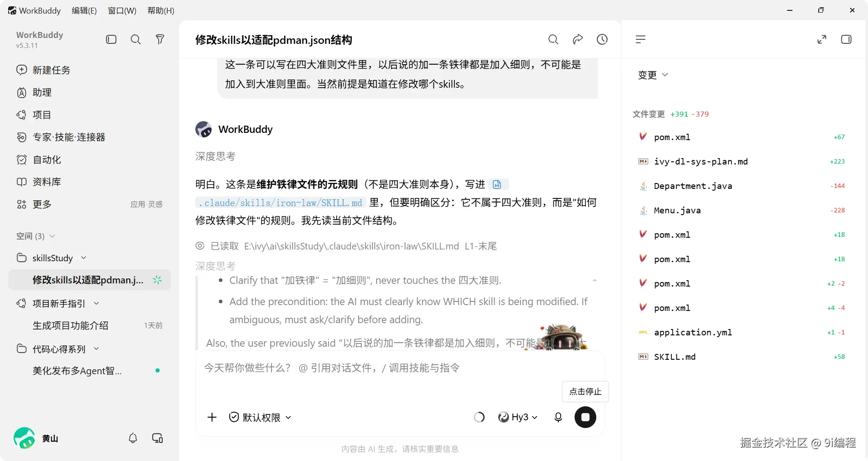The image size is (868, 461).
Task: Stop the generation with the black stop button
Action: (585, 417)
